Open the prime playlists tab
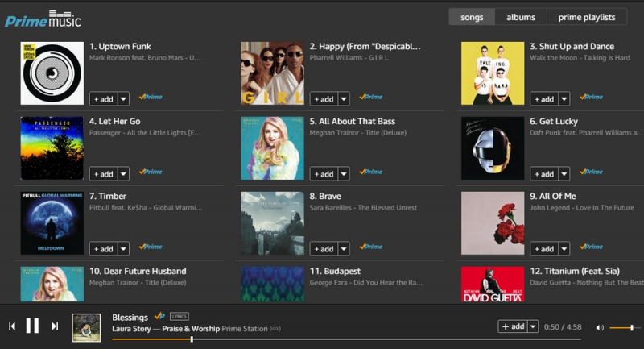Screen dimensions: 644x349 (587, 17)
